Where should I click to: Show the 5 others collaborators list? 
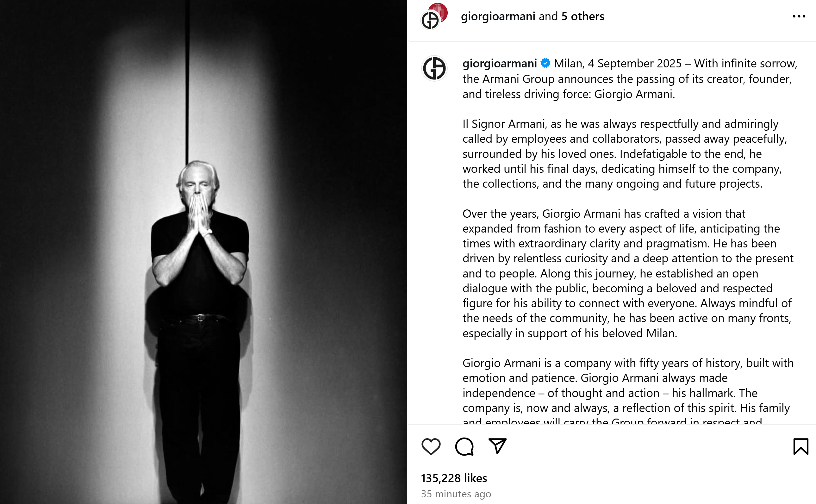pyautogui.click(x=583, y=16)
